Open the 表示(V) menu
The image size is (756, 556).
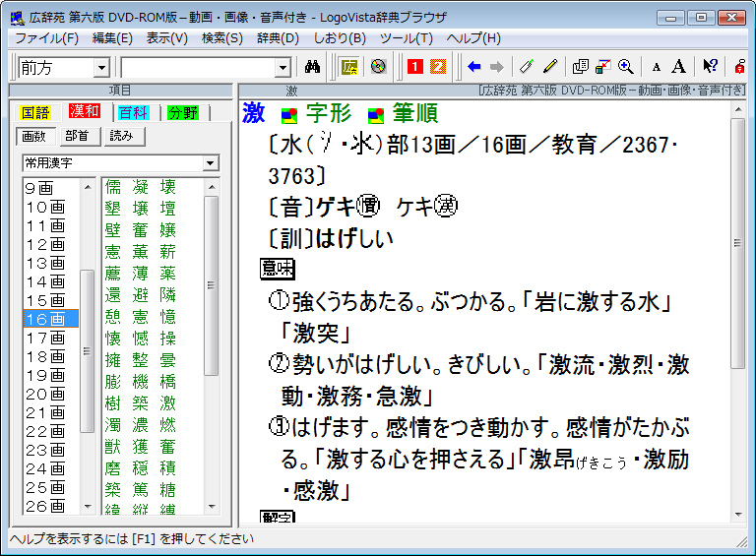166,38
